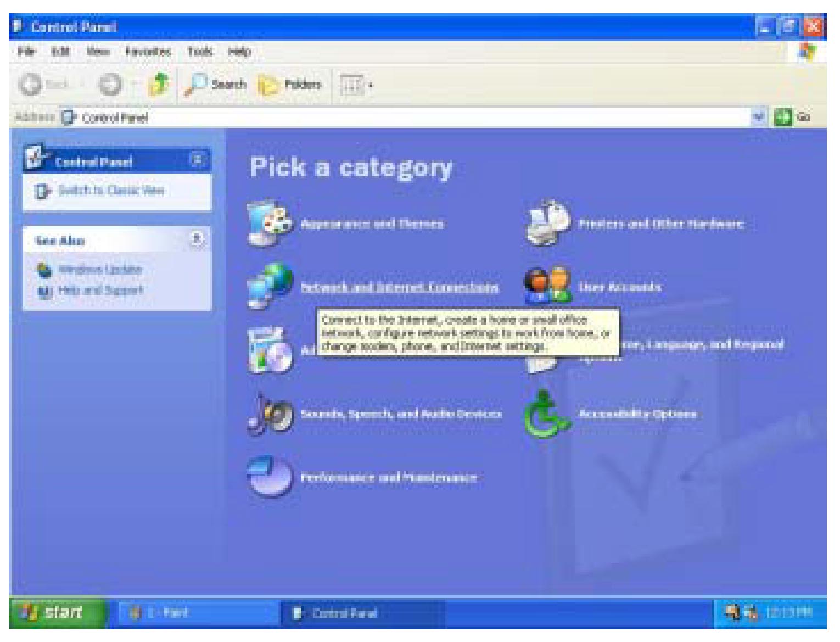The width and height of the screenshot is (840, 642).
Task: Open the Favorites menu
Action: 148,52
